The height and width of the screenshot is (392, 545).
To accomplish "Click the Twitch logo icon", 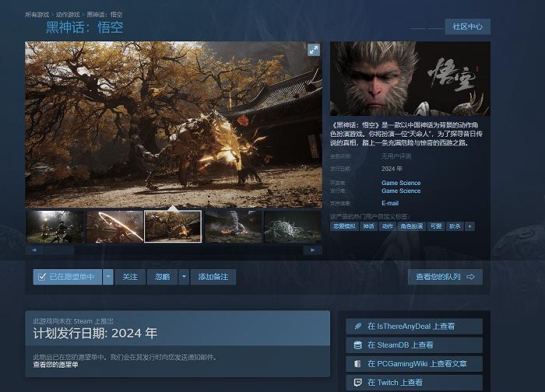I will (357, 383).
